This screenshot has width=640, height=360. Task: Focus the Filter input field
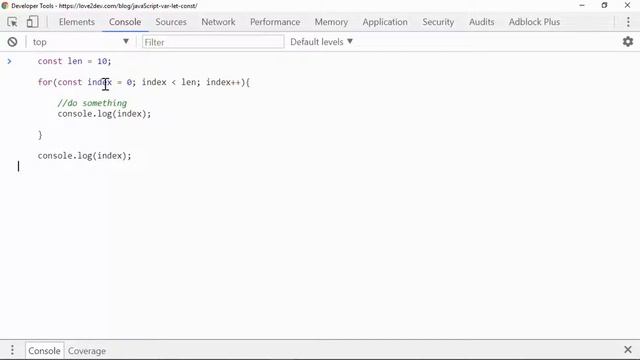(213, 42)
